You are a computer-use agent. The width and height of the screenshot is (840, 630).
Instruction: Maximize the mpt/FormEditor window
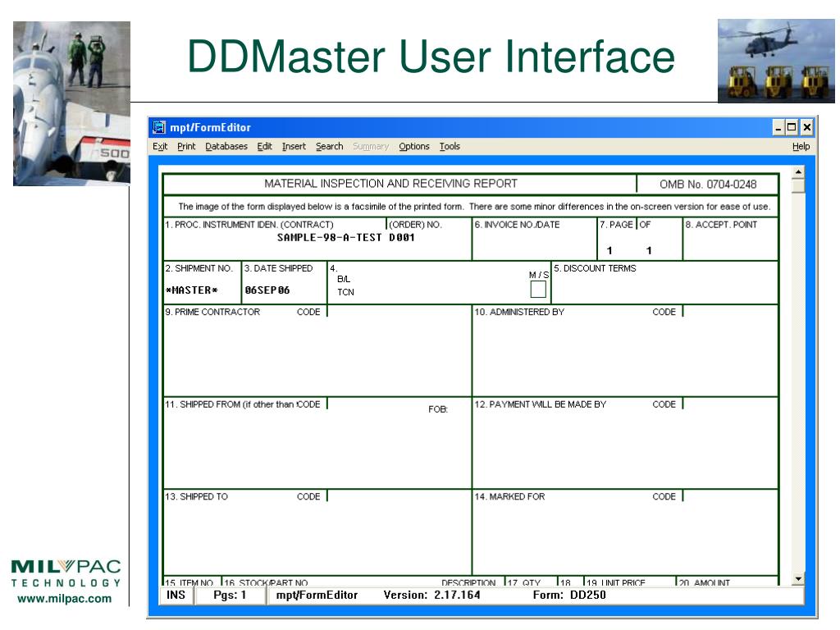point(792,127)
